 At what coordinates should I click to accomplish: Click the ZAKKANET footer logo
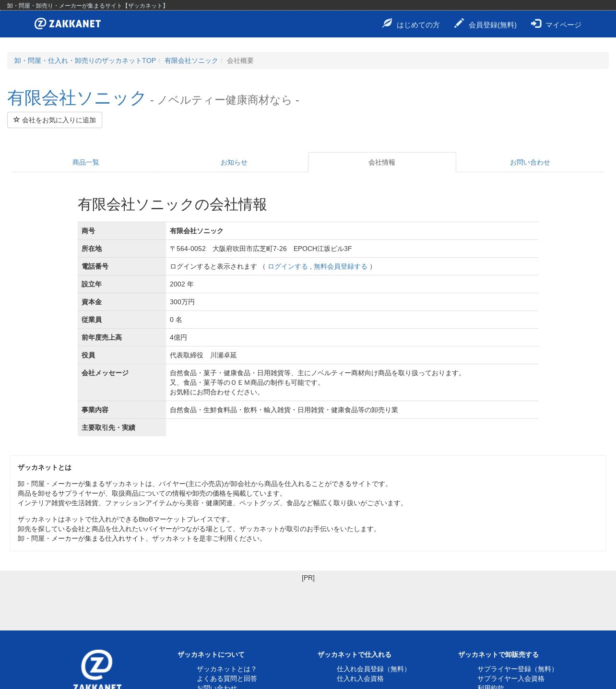pos(97,669)
